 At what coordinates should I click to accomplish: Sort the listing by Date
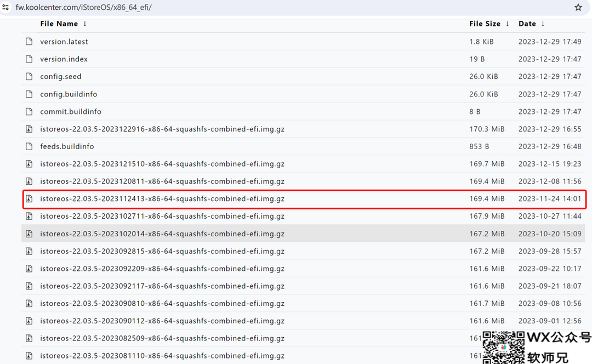pos(527,24)
